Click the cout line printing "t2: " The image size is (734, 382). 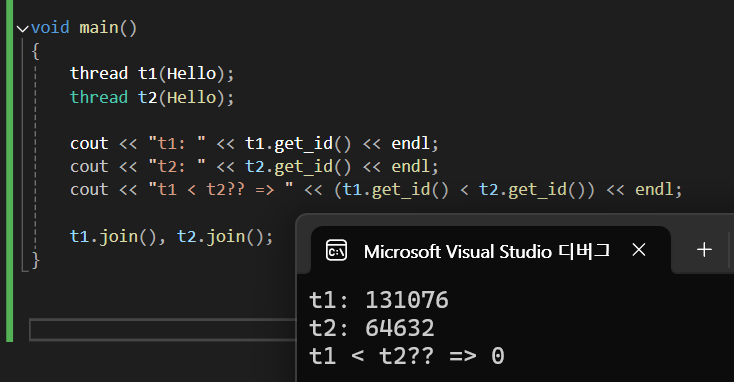tap(254, 167)
